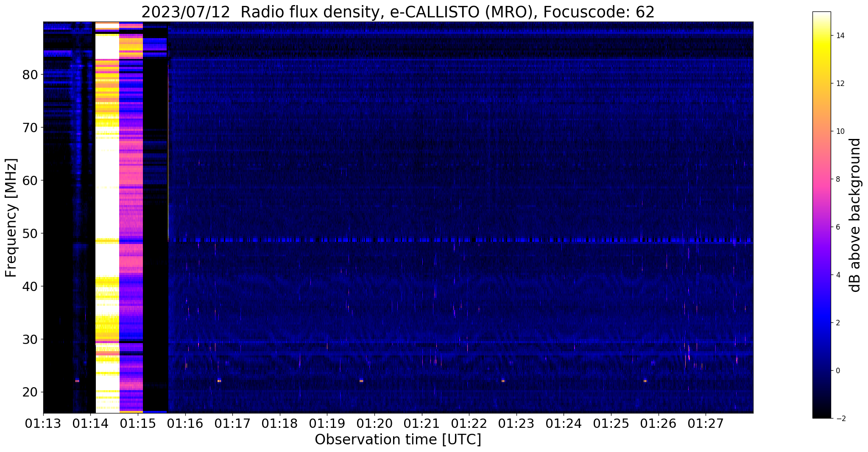
Task: Click the colorbar tick label 2
Action: (837, 323)
